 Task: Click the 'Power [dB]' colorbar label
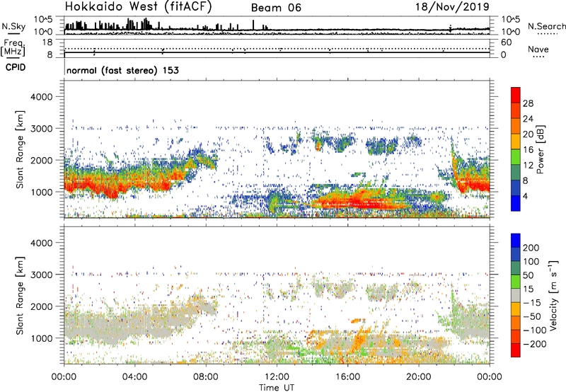coord(540,149)
